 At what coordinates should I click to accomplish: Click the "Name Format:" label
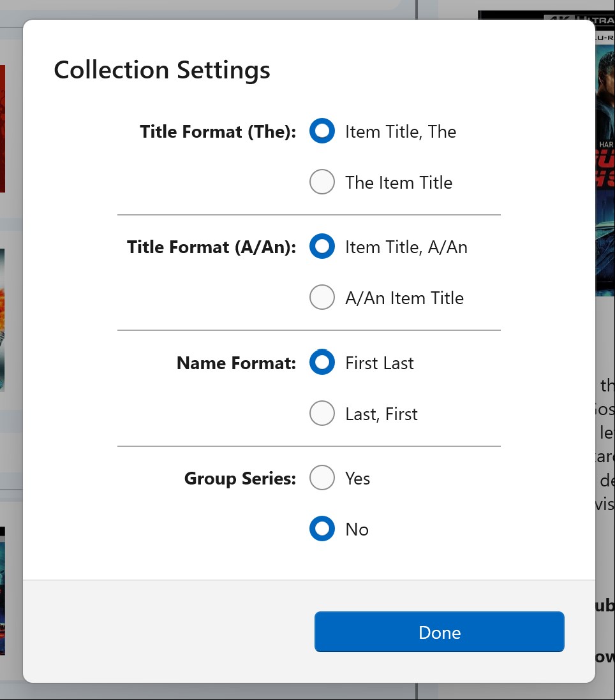pyautogui.click(x=236, y=362)
